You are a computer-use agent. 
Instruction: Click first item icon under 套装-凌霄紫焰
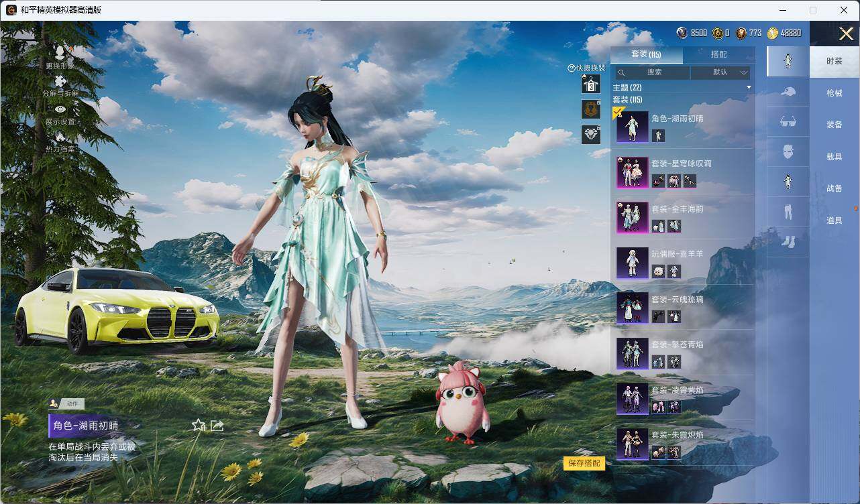[x=658, y=407]
